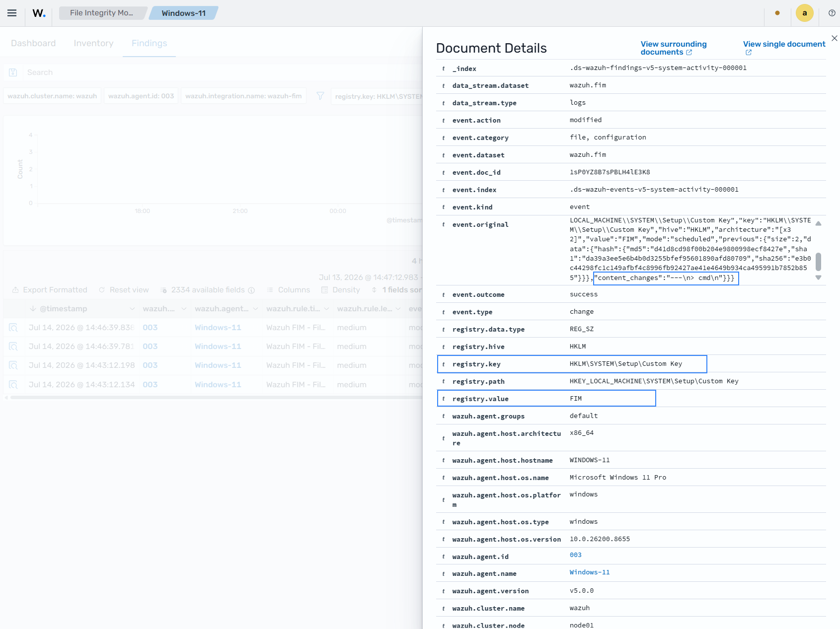Click the type icon beside data_stream.type
Image resolution: width=840 pixels, height=629 pixels.
(444, 103)
